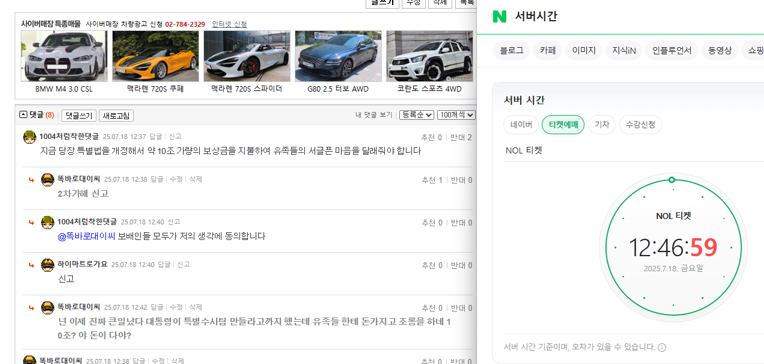The height and width of the screenshot is (364, 764).
Task: Choose the 기자 server time chip
Action: click(x=602, y=125)
